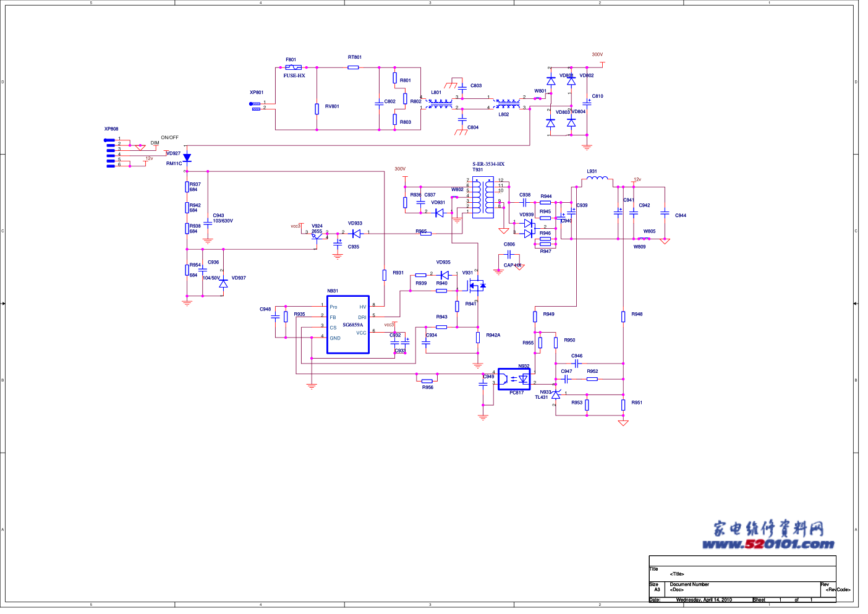Screen dimensions: 868x614
Task: Open the www.520101.com watermark link
Action: [x=768, y=544]
